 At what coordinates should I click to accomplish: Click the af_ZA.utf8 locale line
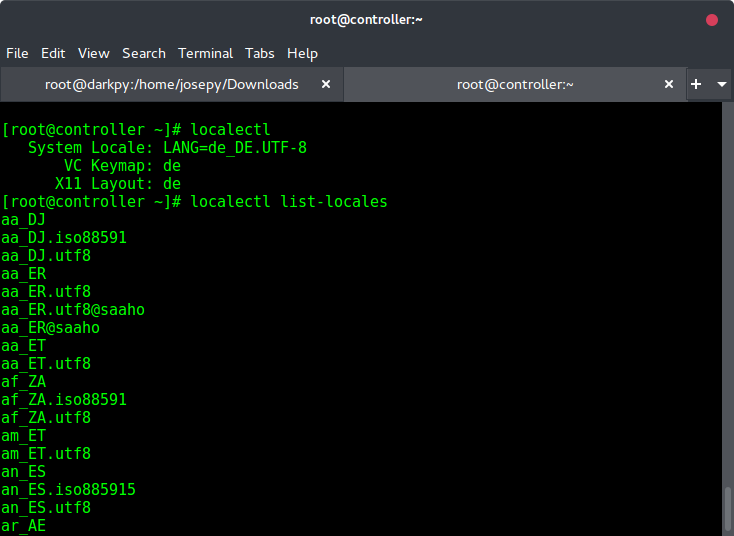[46, 418]
